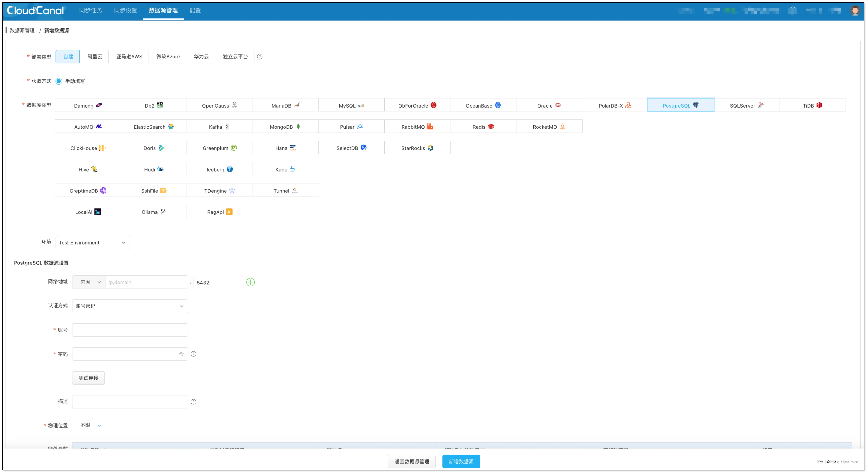The width and height of the screenshot is (868, 474).
Task: Click the 新增数据源 submit button
Action: (x=461, y=461)
